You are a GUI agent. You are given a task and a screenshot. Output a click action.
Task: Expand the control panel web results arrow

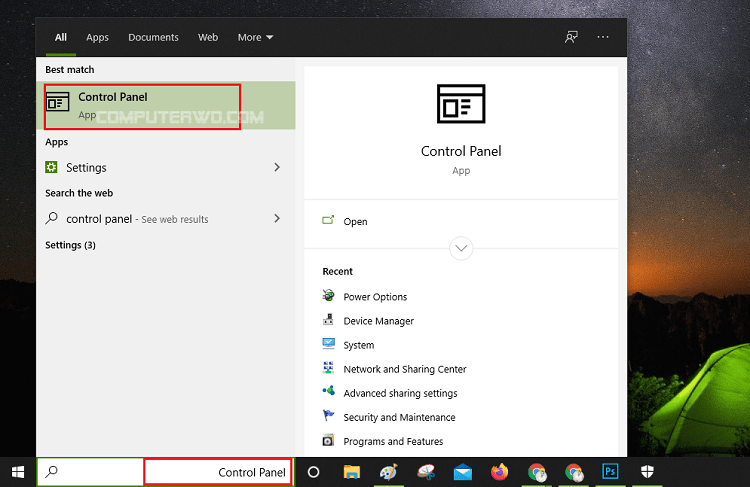click(x=277, y=219)
